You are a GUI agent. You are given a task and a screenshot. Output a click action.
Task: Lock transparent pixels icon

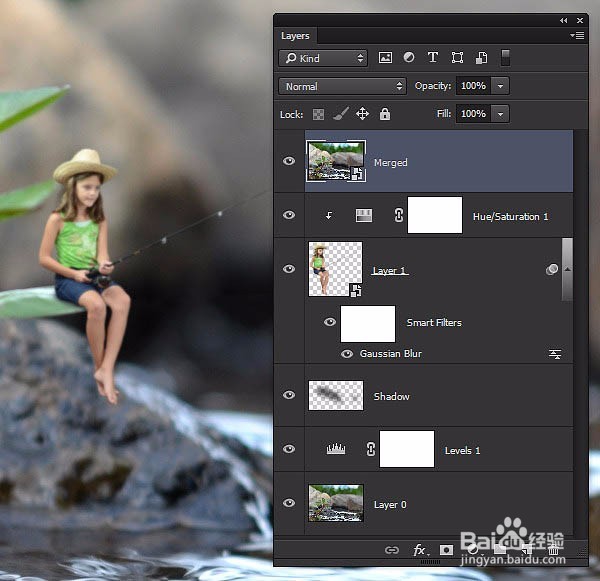click(318, 114)
